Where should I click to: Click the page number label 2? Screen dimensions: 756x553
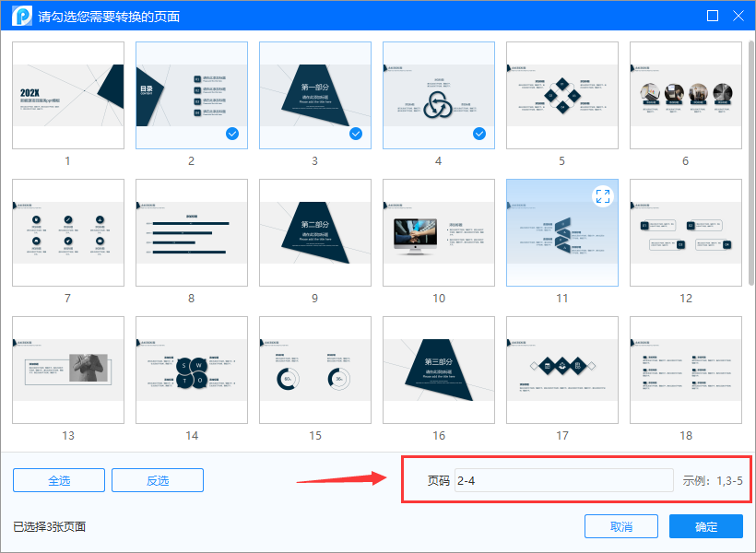[x=192, y=161]
